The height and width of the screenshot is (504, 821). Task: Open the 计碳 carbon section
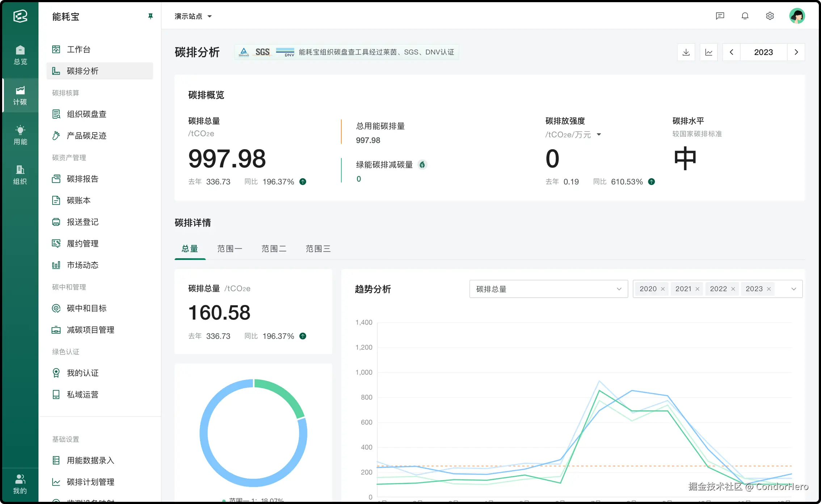pyautogui.click(x=20, y=96)
